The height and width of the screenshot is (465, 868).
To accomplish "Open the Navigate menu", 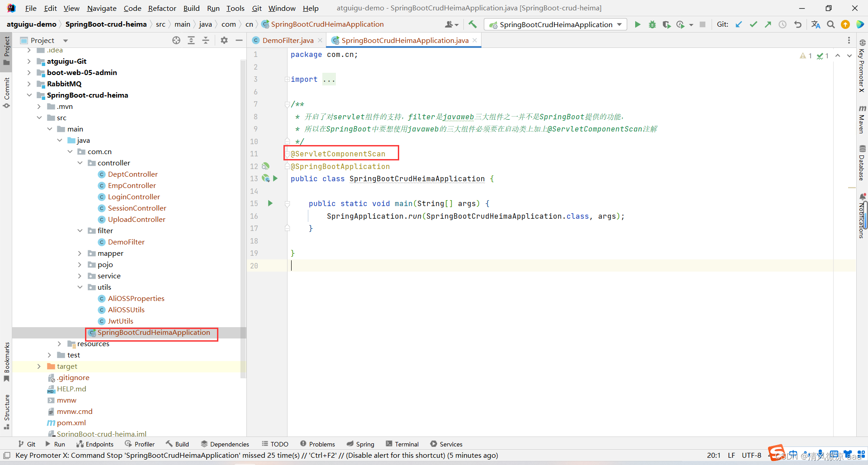I will (x=102, y=8).
